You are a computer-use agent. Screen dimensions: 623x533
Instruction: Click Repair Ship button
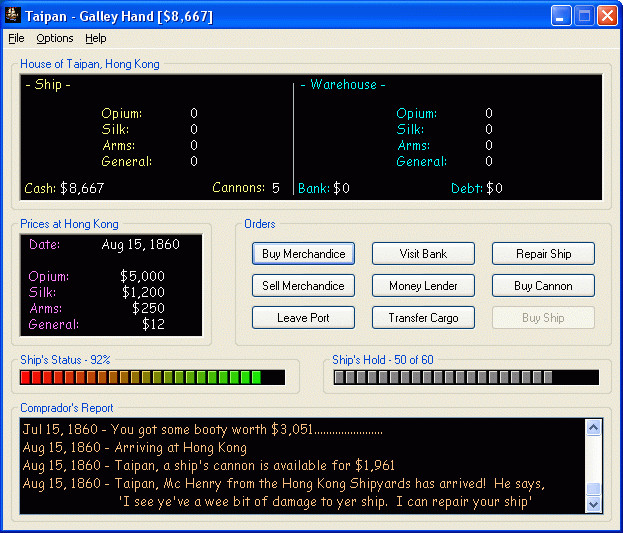click(544, 254)
